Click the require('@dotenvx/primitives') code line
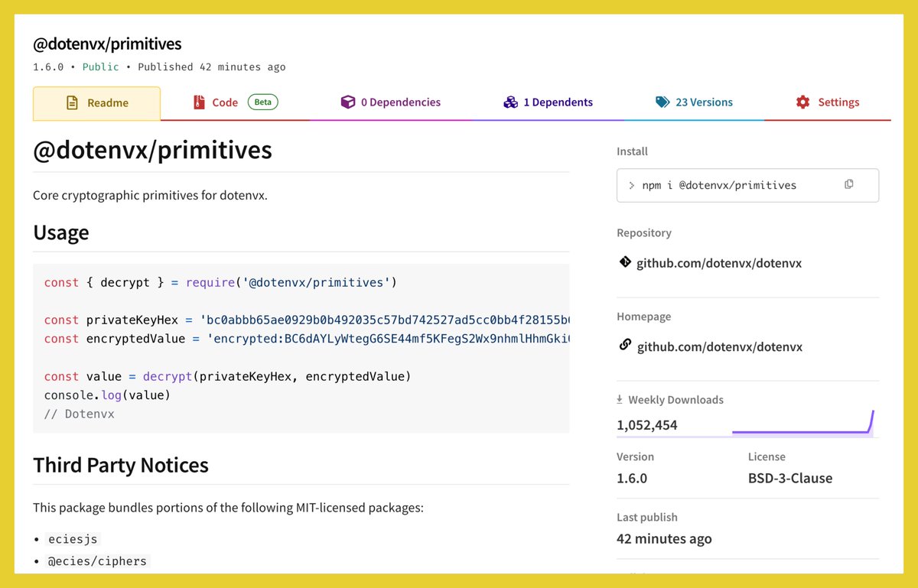The height and width of the screenshot is (588, 918). point(220,283)
